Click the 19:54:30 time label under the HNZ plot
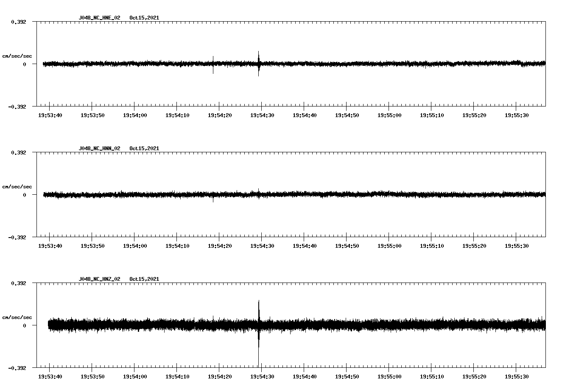The image size is (576, 392). (x=262, y=377)
